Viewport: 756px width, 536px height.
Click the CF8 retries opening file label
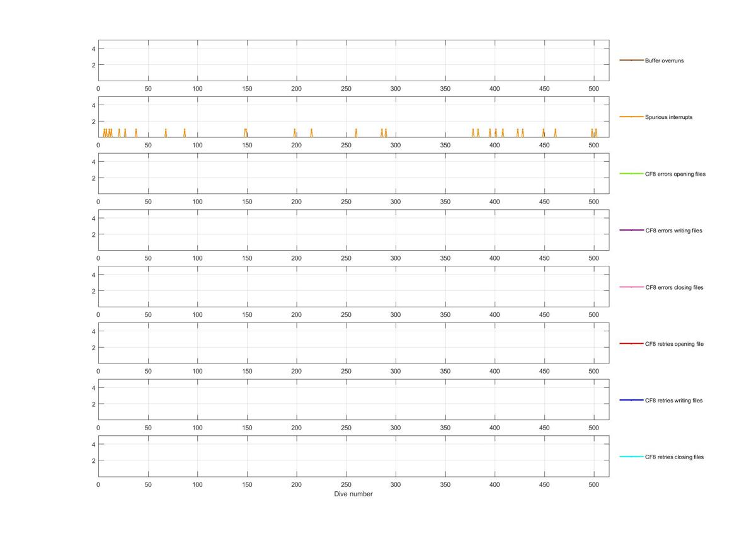pos(674,344)
